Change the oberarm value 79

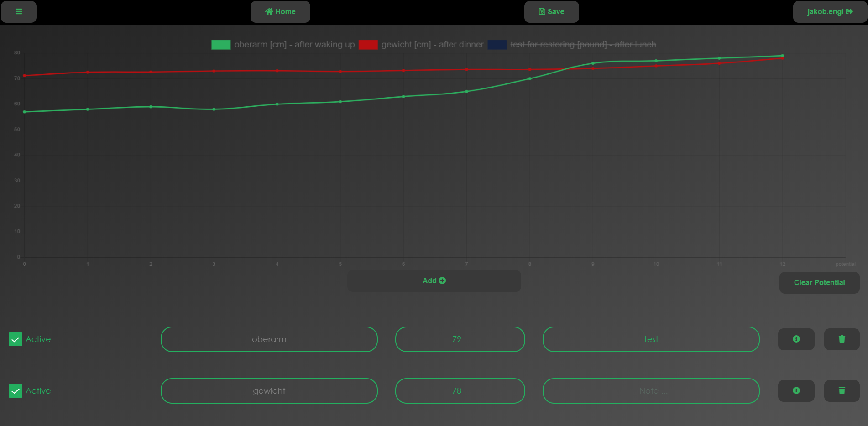click(x=460, y=339)
